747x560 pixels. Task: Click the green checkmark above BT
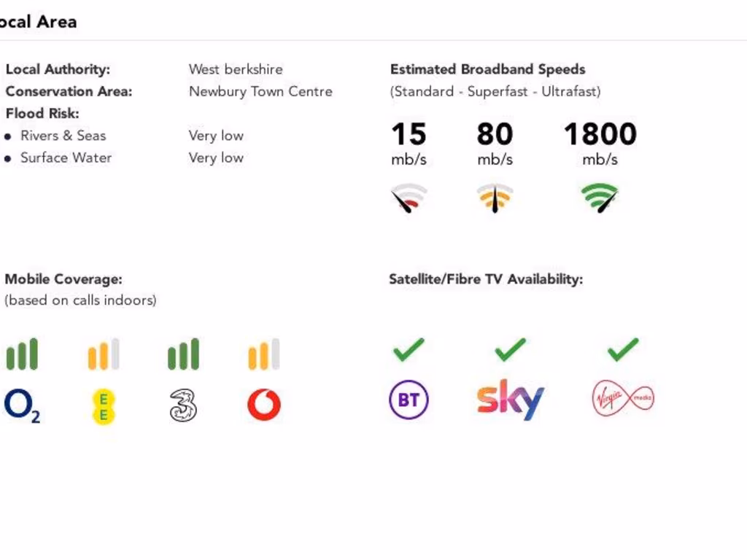[x=409, y=349]
